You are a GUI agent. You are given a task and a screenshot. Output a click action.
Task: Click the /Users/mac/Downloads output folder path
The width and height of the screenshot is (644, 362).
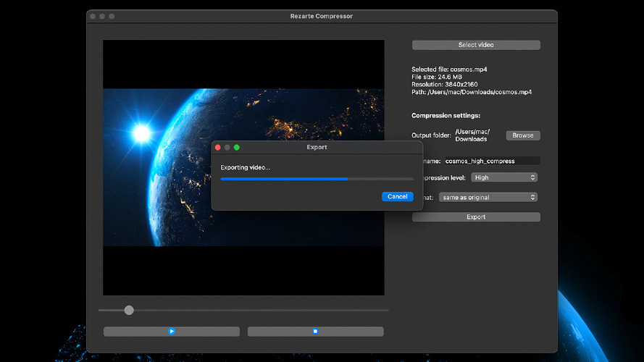[x=472, y=135]
